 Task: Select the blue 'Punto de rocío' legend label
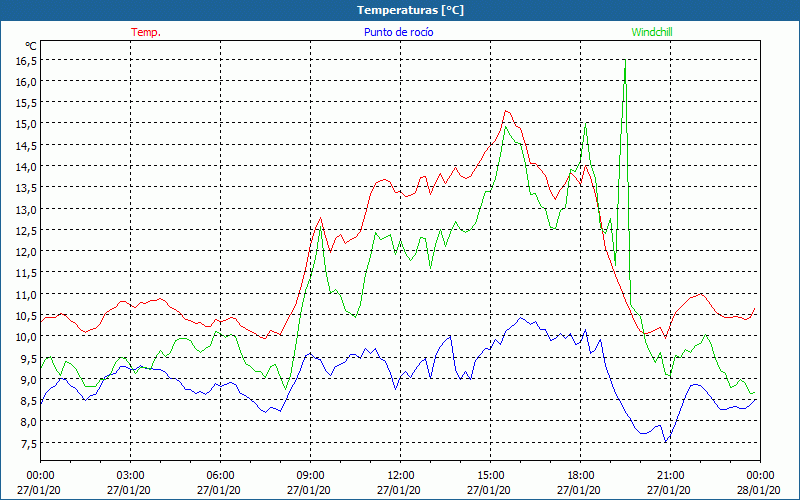(398, 32)
